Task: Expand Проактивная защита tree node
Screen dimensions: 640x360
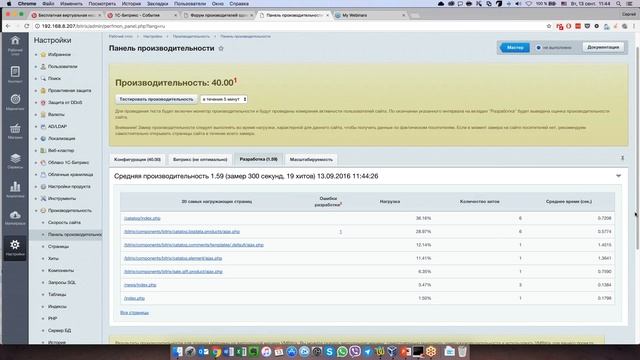Action: tap(36, 91)
